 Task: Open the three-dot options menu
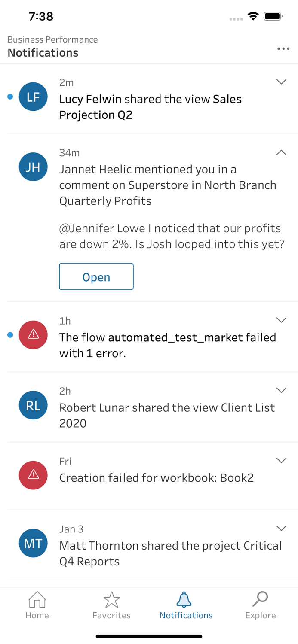pos(283,49)
